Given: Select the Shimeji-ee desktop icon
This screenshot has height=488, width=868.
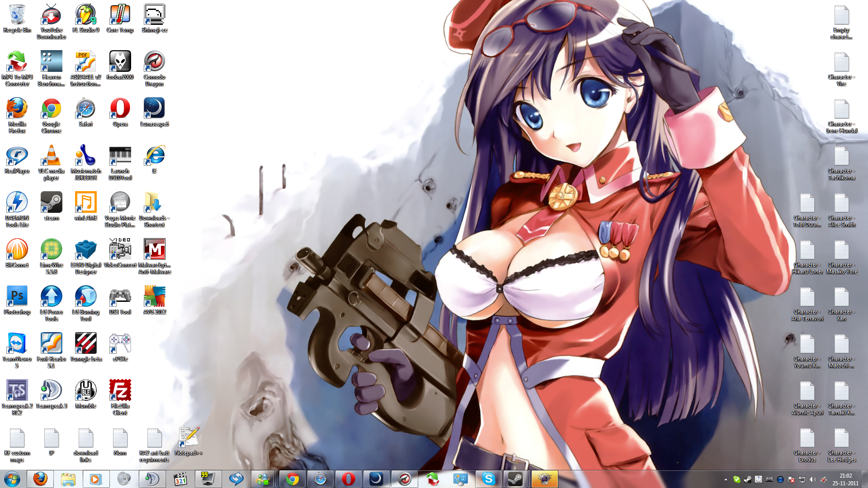Looking at the screenshot, I should click(155, 19).
